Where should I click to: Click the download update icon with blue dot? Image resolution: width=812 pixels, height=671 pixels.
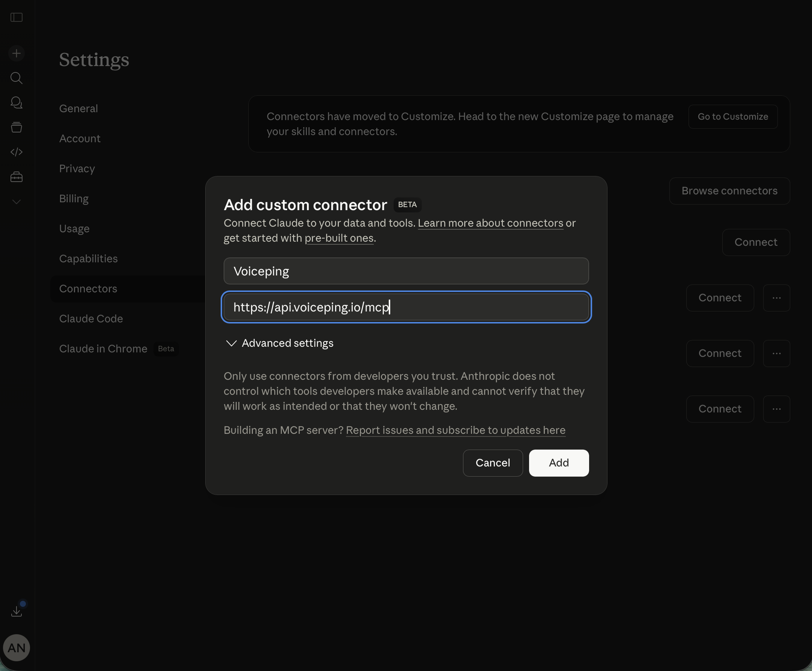point(17,610)
